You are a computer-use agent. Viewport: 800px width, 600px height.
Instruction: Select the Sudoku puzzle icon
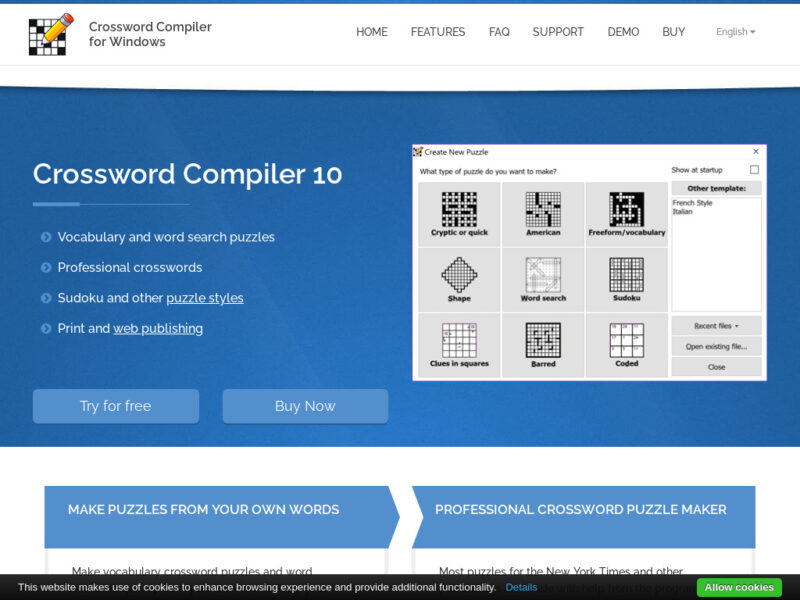627,274
